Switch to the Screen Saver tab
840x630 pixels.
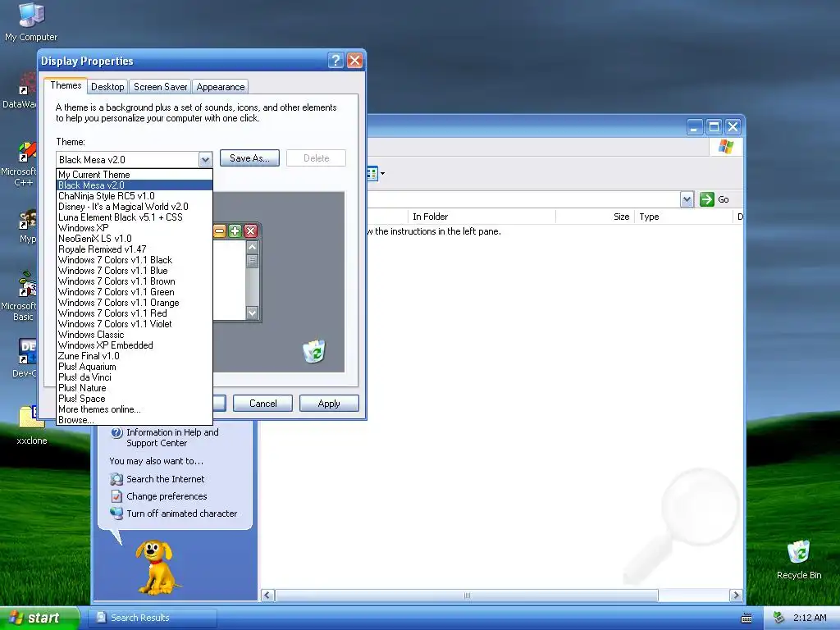(160, 87)
